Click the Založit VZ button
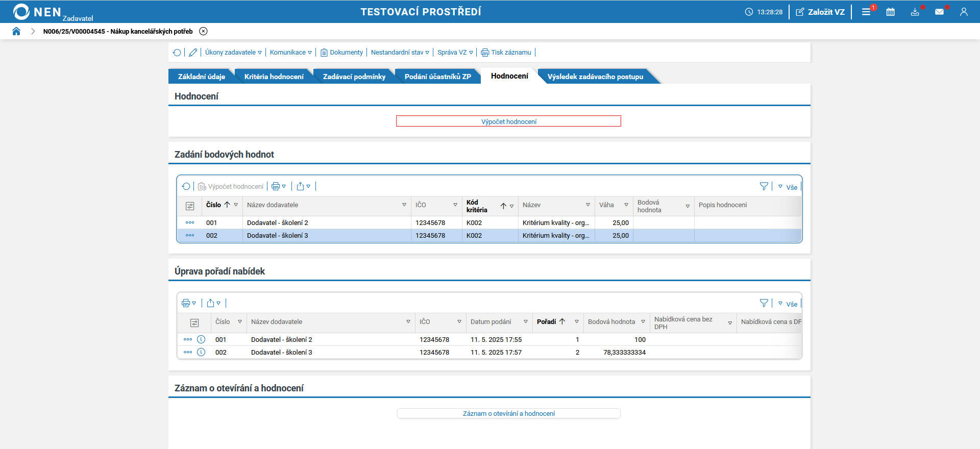Image resolution: width=980 pixels, height=449 pixels. point(820,12)
